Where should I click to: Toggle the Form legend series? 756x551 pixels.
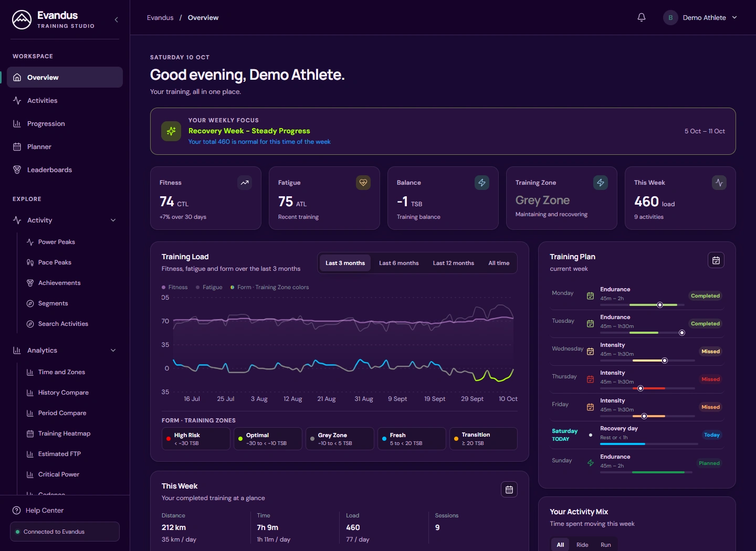(x=270, y=288)
